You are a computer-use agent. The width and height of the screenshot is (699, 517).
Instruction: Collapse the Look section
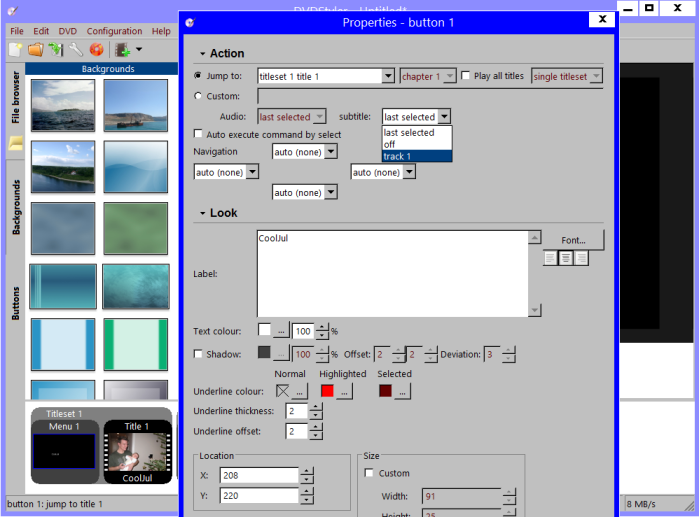pyautogui.click(x=202, y=213)
